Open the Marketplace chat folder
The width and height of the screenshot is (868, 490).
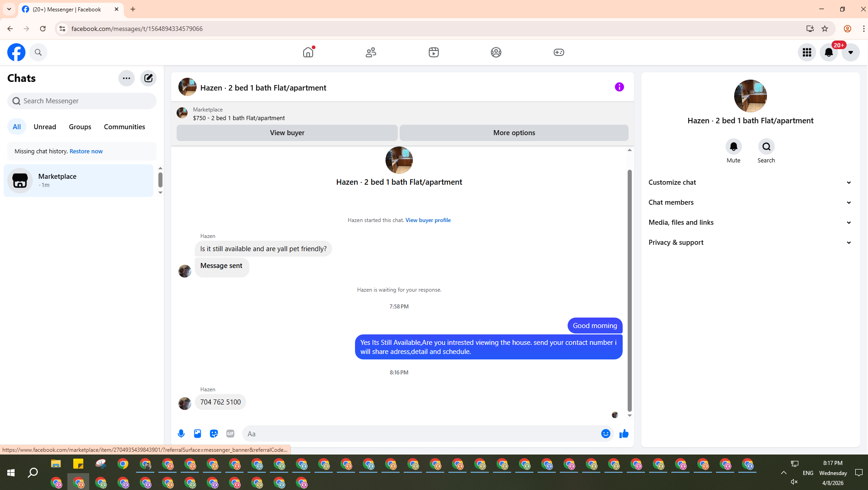click(x=79, y=181)
